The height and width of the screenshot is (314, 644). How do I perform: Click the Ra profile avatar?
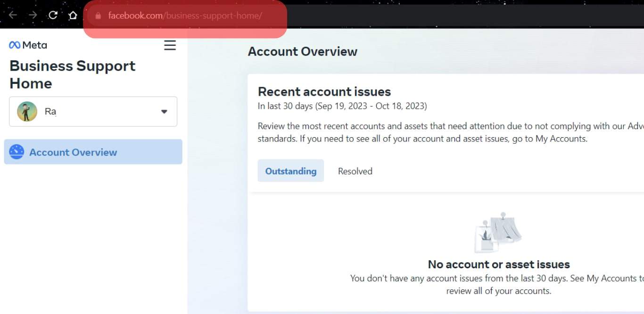point(27,112)
